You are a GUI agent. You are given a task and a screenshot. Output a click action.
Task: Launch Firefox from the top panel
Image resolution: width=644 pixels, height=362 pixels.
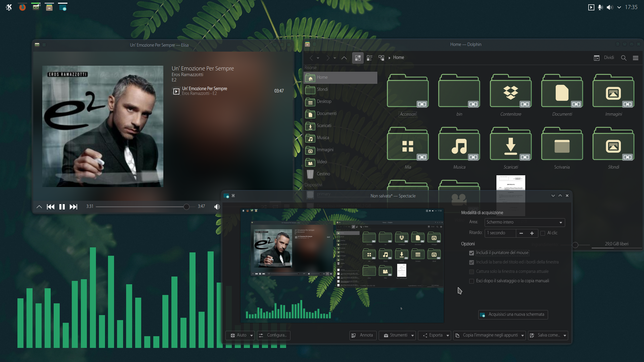tap(22, 7)
